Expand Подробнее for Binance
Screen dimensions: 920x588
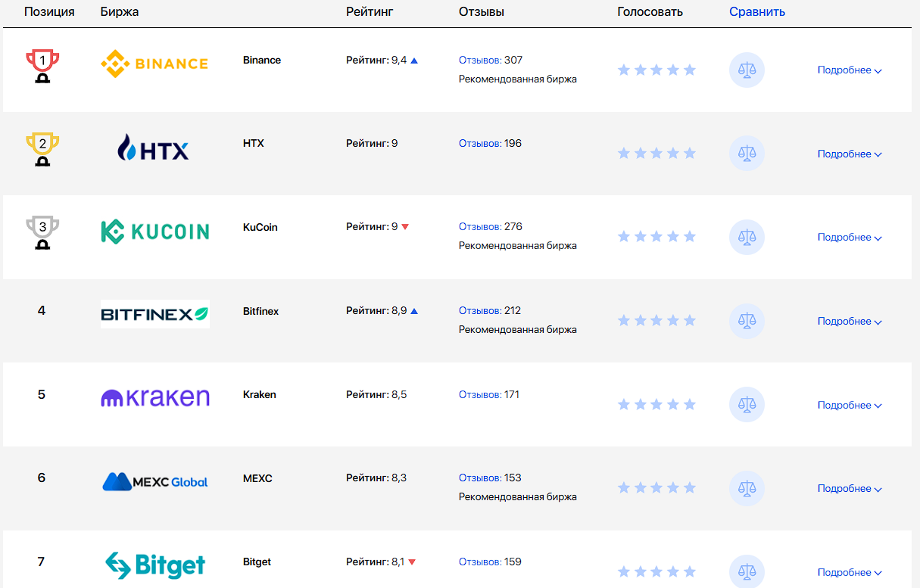tap(850, 70)
